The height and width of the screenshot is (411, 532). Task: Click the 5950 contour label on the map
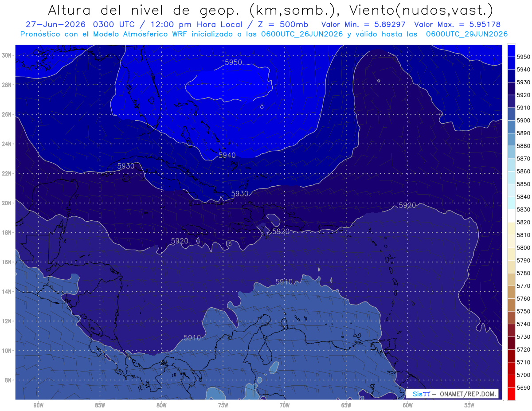coord(234,63)
